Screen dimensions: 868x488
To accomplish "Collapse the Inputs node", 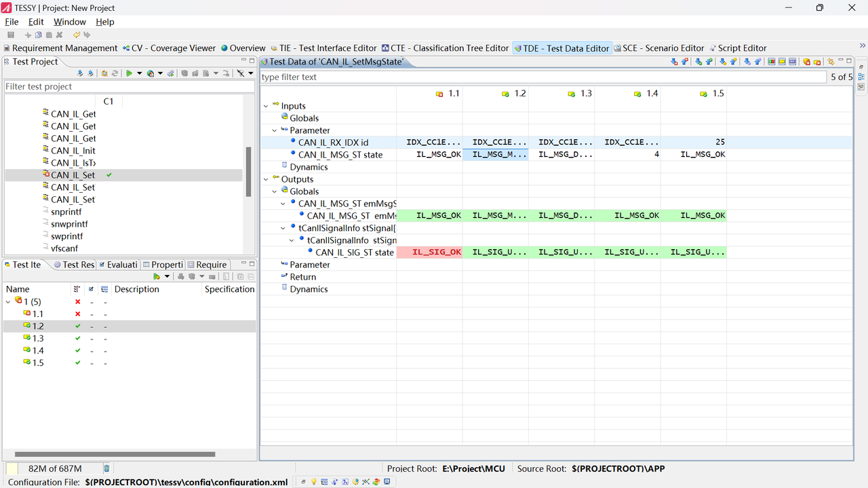I will 266,106.
